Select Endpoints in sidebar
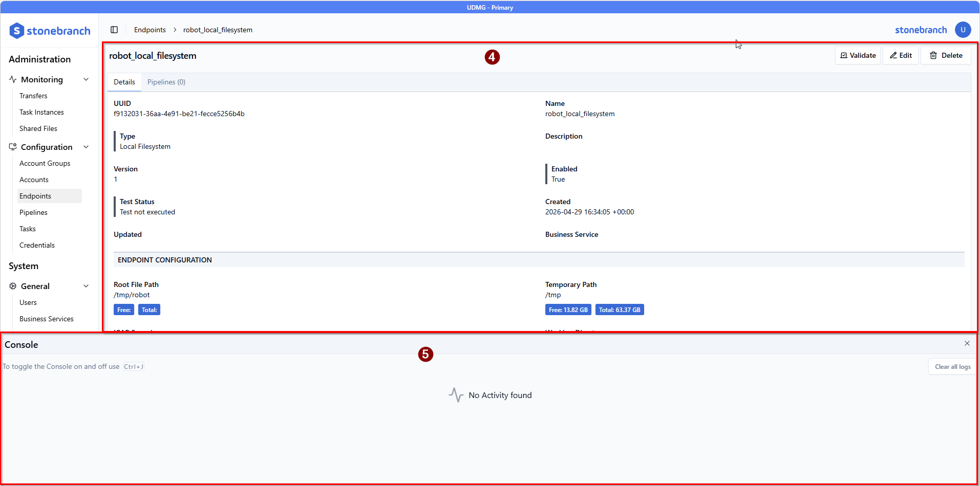Image resolution: width=980 pixels, height=486 pixels. [x=50, y=196]
